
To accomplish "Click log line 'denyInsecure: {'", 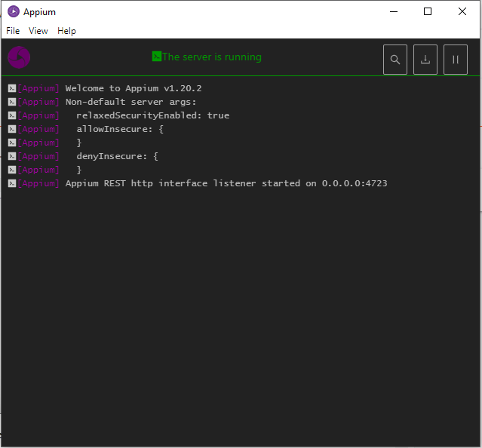I will pos(117,156).
